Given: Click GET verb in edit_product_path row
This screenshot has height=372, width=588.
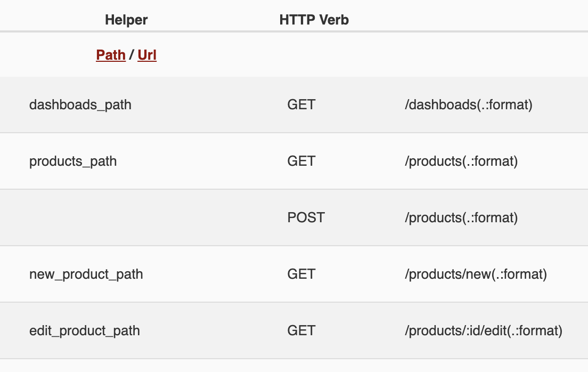Looking at the screenshot, I should click(x=301, y=330).
